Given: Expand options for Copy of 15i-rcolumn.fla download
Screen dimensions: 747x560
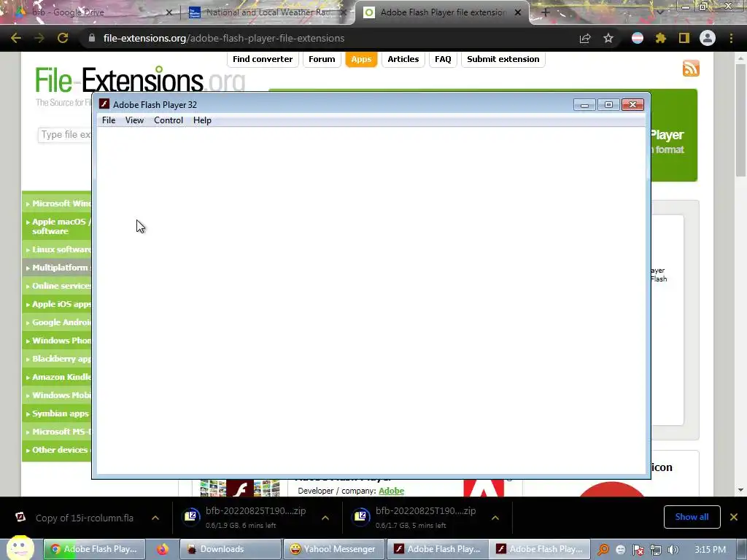Looking at the screenshot, I should point(155,518).
